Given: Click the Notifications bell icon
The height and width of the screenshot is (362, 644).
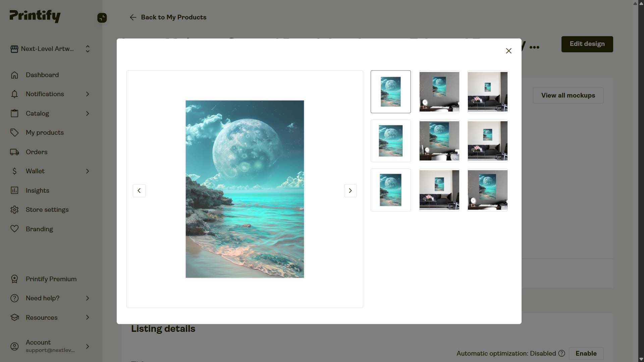Looking at the screenshot, I should [14, 94].
